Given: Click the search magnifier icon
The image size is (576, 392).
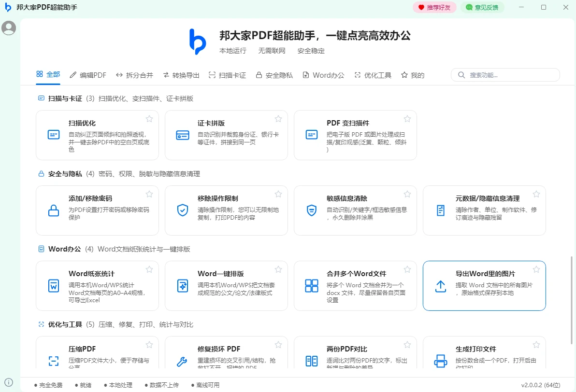Looking at the screenshot, I should 461,75.
